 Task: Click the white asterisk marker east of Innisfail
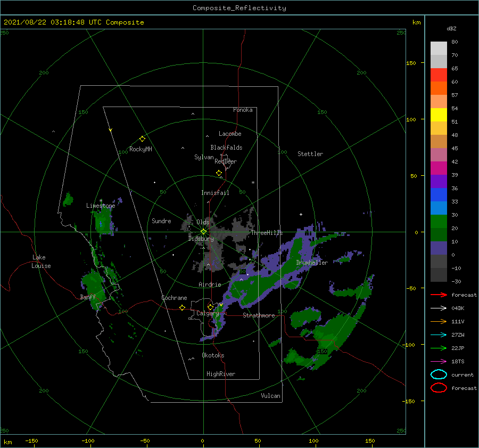253,183
